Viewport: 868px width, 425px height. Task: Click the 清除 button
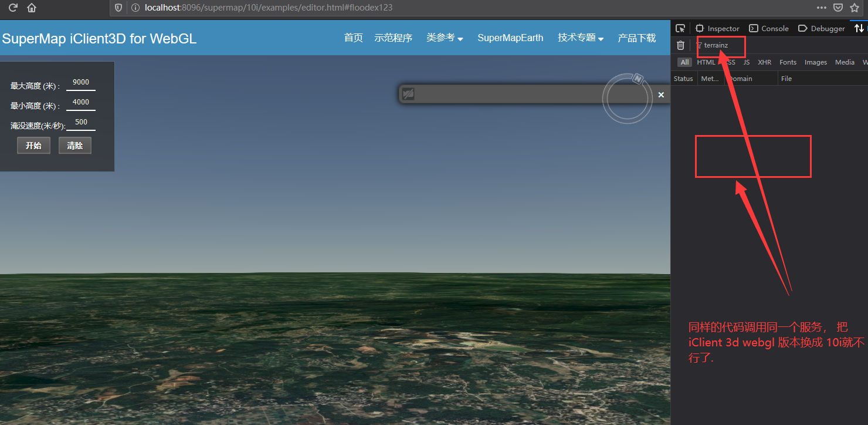75,146
